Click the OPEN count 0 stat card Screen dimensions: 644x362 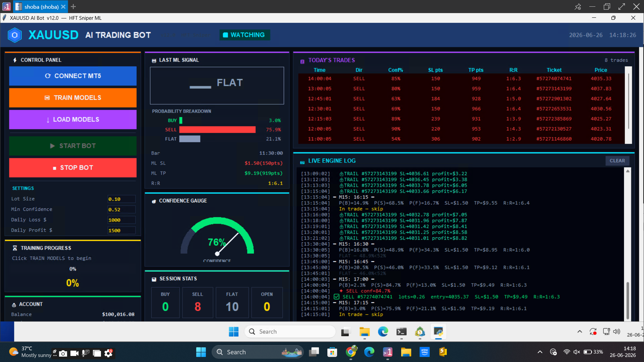267,302
